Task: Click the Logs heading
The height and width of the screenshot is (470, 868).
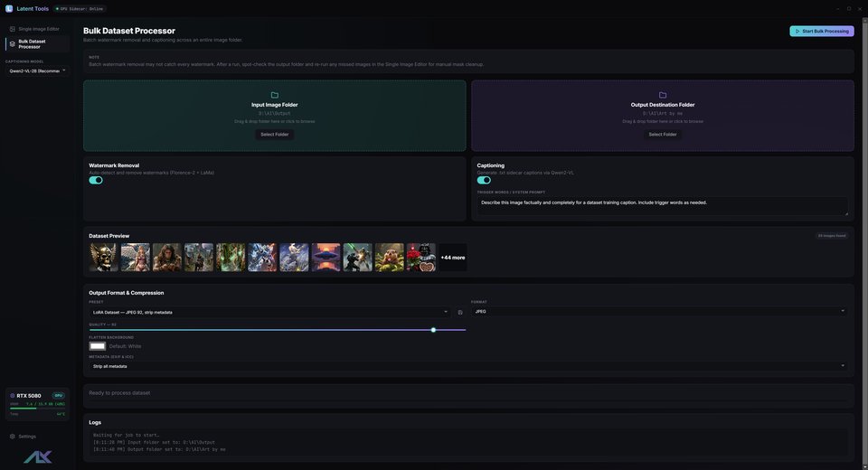Action: click(95, 422)
